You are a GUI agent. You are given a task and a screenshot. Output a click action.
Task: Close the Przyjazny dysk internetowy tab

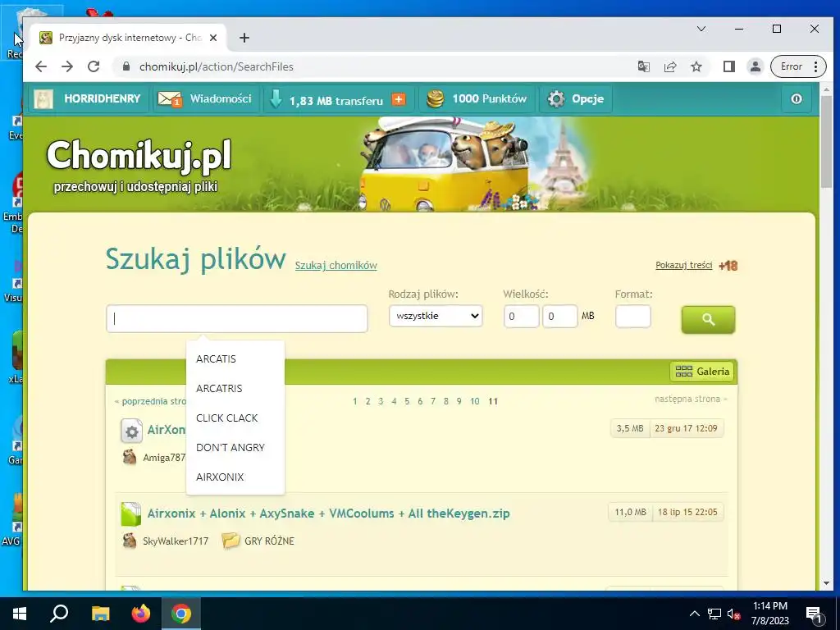[x=213, y=38]
